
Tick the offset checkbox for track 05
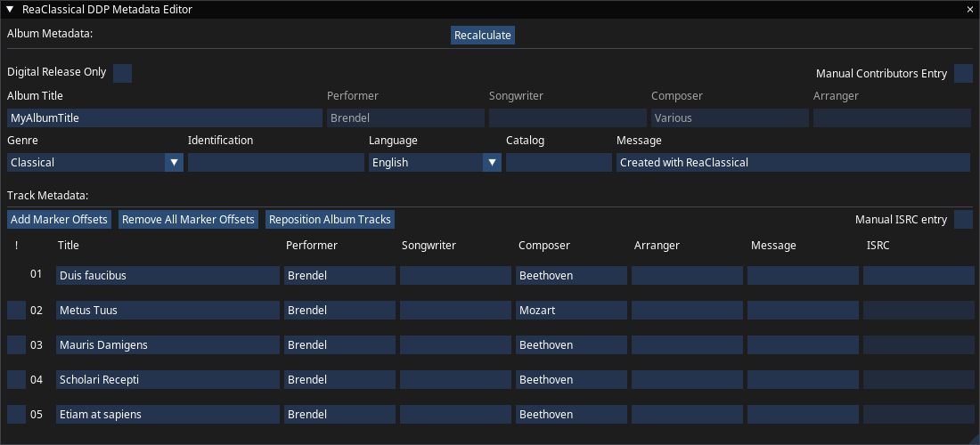click(x=17, y=414)
